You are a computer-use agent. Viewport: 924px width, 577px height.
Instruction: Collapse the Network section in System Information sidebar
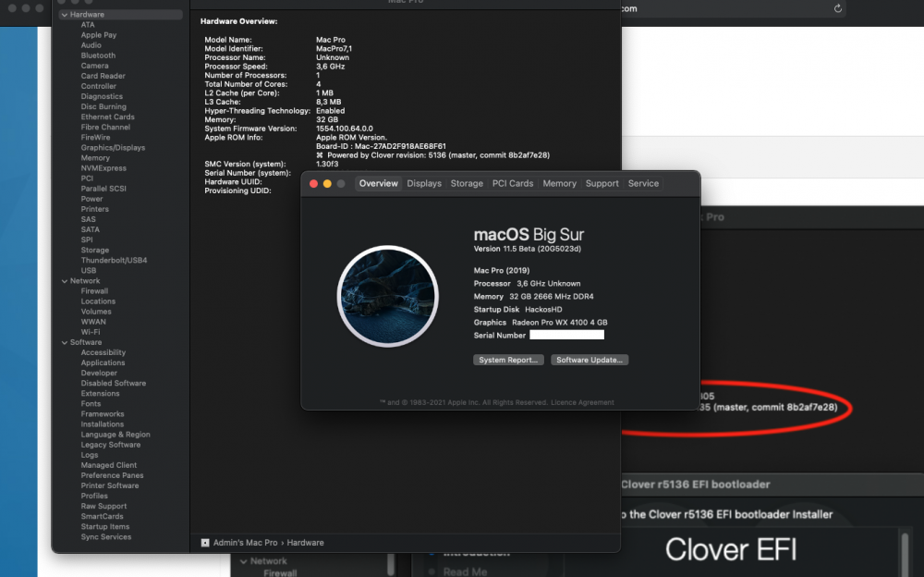point(65,281)
